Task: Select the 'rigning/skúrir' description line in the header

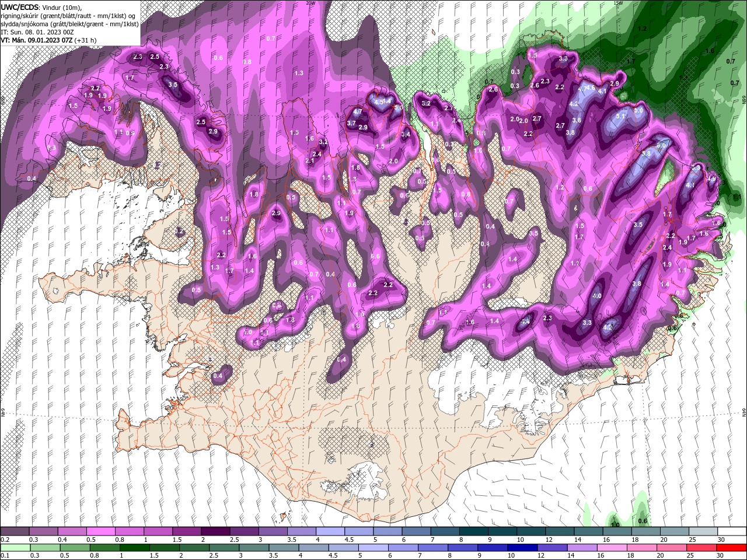Action: coord(69,16)
